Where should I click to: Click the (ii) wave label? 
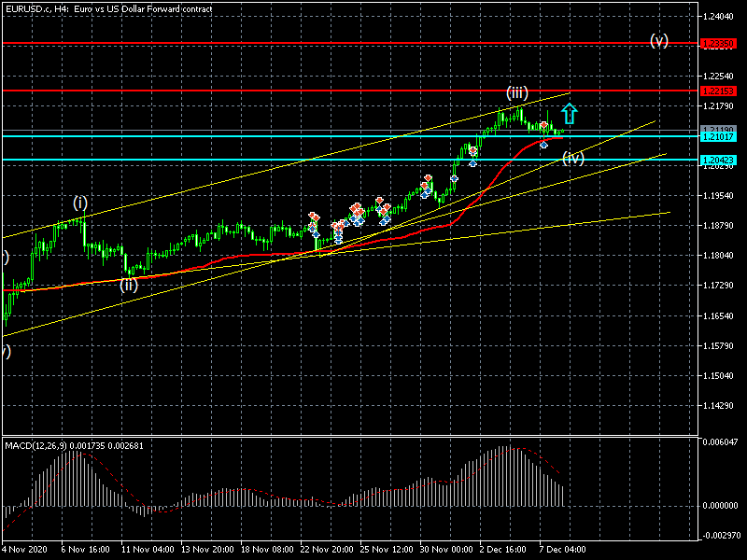(x=129, y=285)
